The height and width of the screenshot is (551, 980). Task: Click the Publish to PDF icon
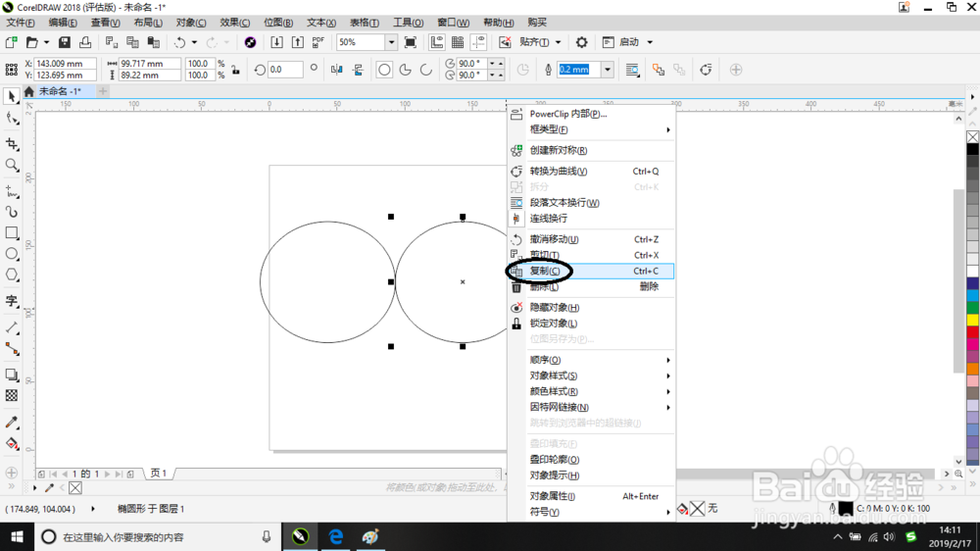pyautogui.click(x=318, y=42)
